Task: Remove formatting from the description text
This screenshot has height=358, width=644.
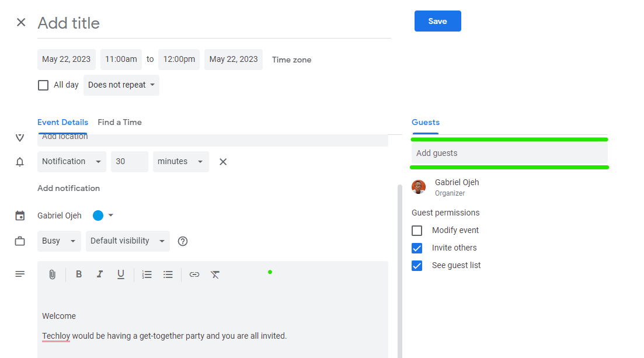Action: [x=215, y=274]
